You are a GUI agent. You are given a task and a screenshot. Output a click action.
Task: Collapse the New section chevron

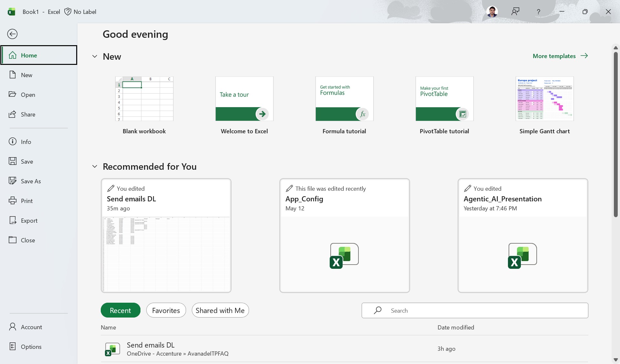[x=95, y=56]
